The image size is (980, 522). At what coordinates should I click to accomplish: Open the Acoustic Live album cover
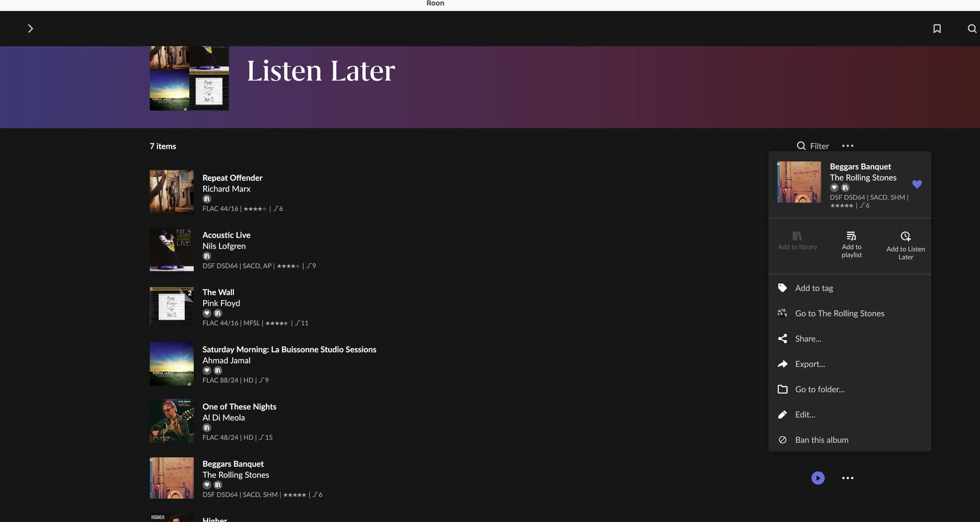[171, 249]
